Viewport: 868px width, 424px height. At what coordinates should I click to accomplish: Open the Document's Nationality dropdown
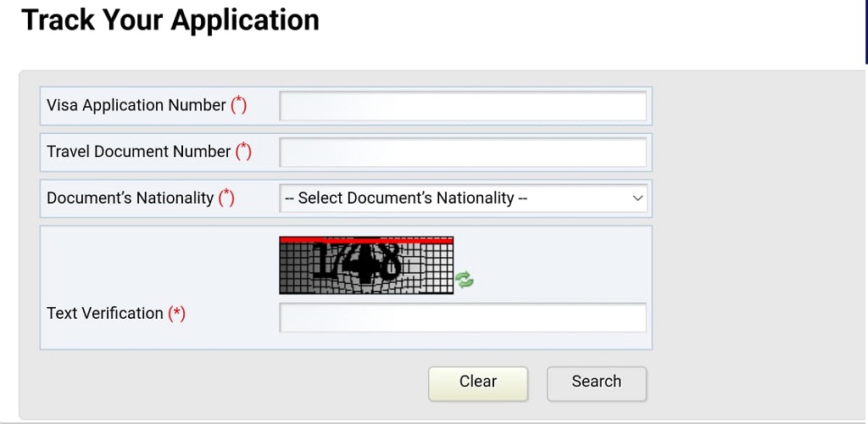[463, 198]
